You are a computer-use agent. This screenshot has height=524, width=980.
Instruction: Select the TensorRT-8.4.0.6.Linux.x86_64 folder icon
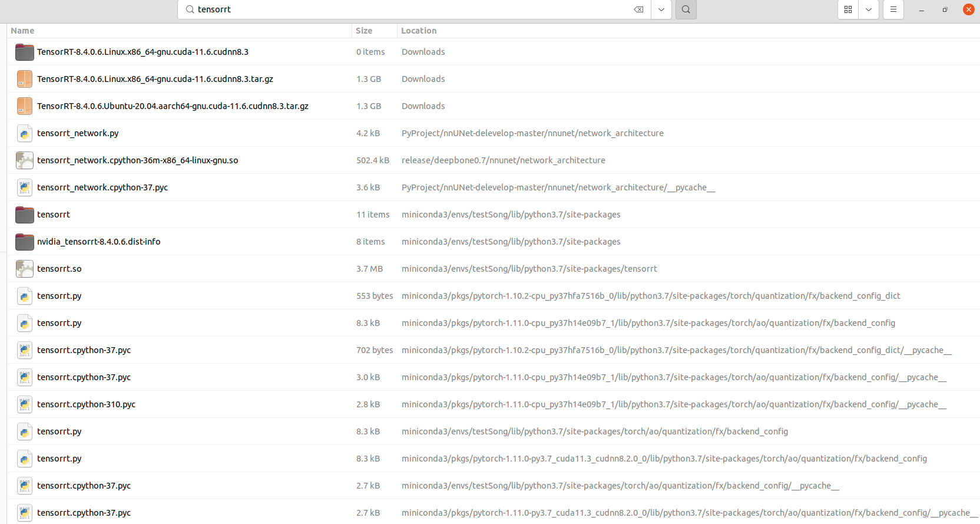click(x=25, y=52)
